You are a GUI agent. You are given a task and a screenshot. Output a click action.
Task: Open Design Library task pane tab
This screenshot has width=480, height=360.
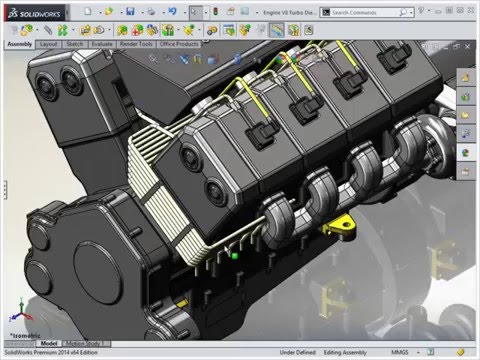point(465,97)
